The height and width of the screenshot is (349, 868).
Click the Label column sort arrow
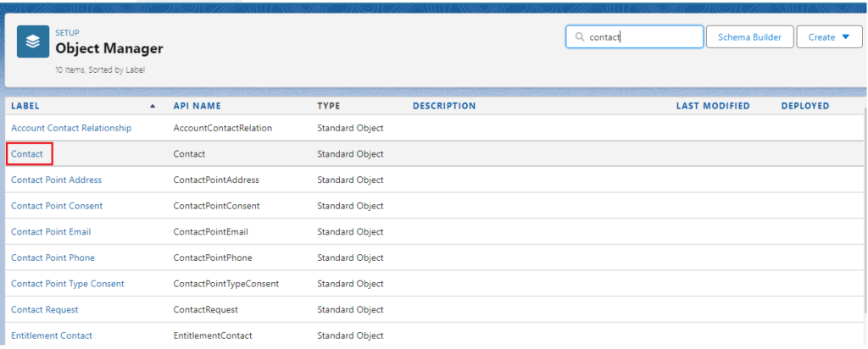pyautogui.click(x=153, y=107)
